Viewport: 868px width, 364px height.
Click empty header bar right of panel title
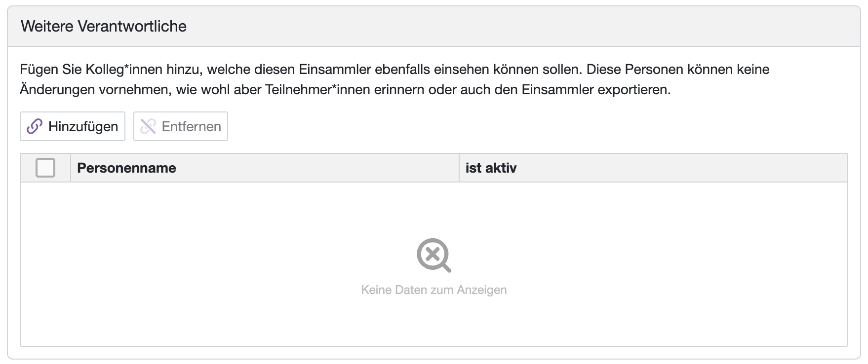tap(494, 26)
